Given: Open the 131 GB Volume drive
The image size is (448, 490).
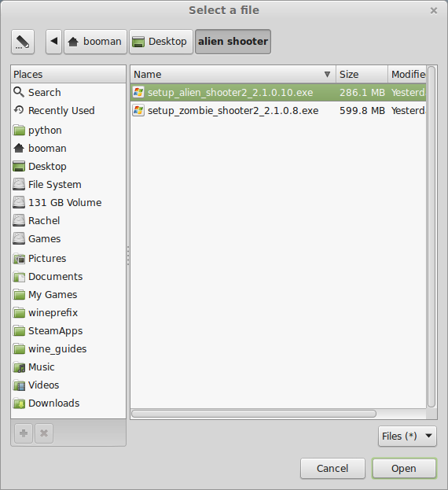Looking at the screenshot, I should (68, 203).
